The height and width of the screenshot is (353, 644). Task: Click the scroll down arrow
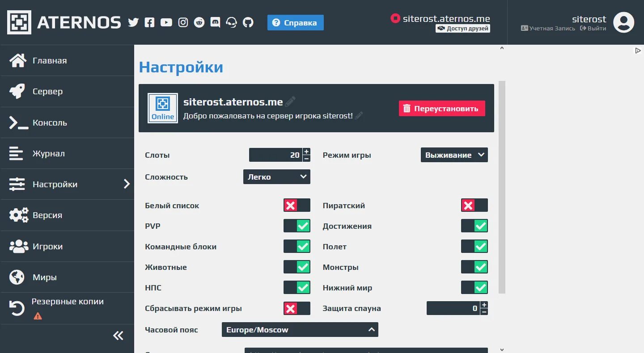502,350
